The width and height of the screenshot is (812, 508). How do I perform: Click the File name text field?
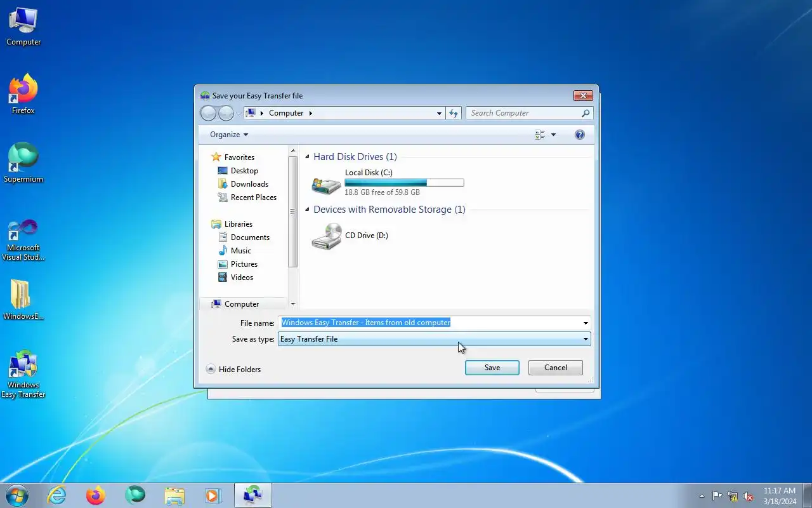pos(430,323)
